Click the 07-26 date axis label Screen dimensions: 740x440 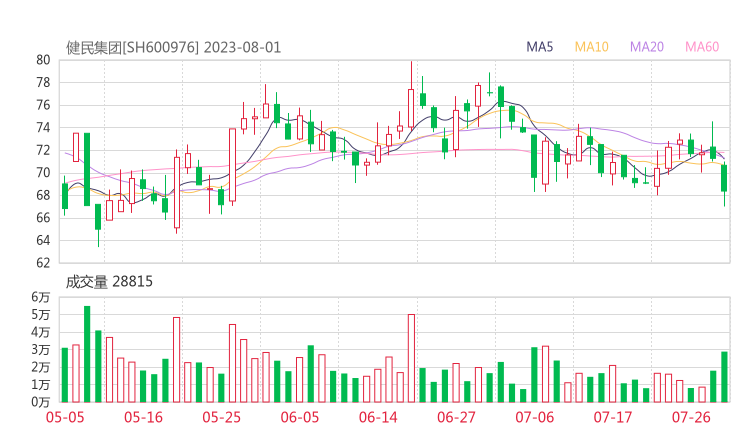tap(691, 417)
